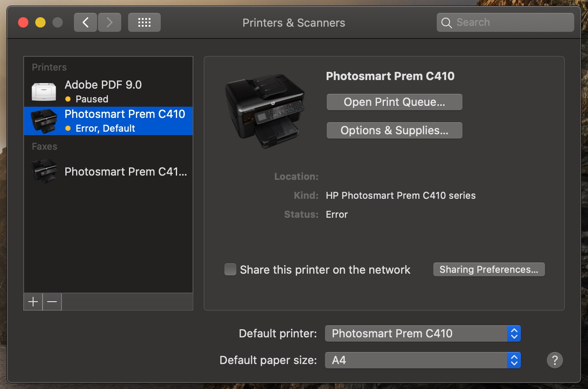Open the Default paper size dropdown
This screenshot has height=389, width=588.
point(423,360)
